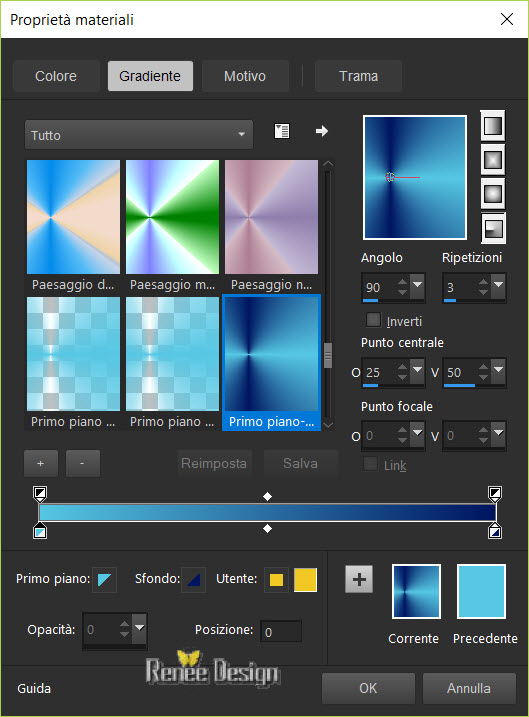
Task: Add current material to swatches with plus
Action: pos(359,579)
